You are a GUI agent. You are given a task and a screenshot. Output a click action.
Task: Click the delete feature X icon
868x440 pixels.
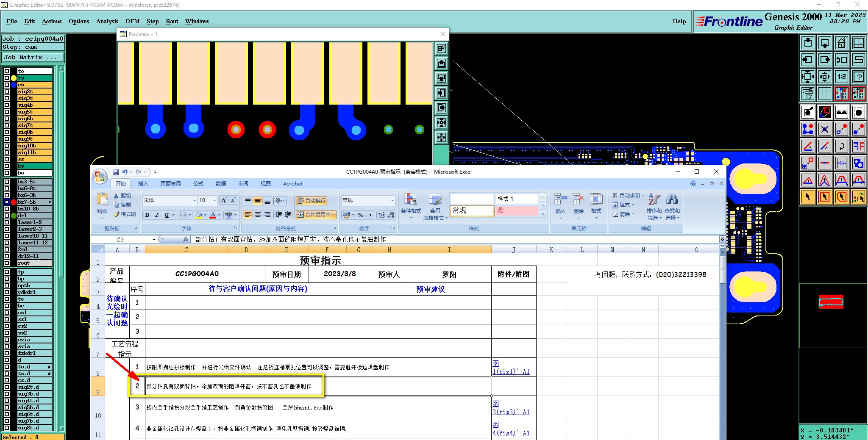click(825, 129)
